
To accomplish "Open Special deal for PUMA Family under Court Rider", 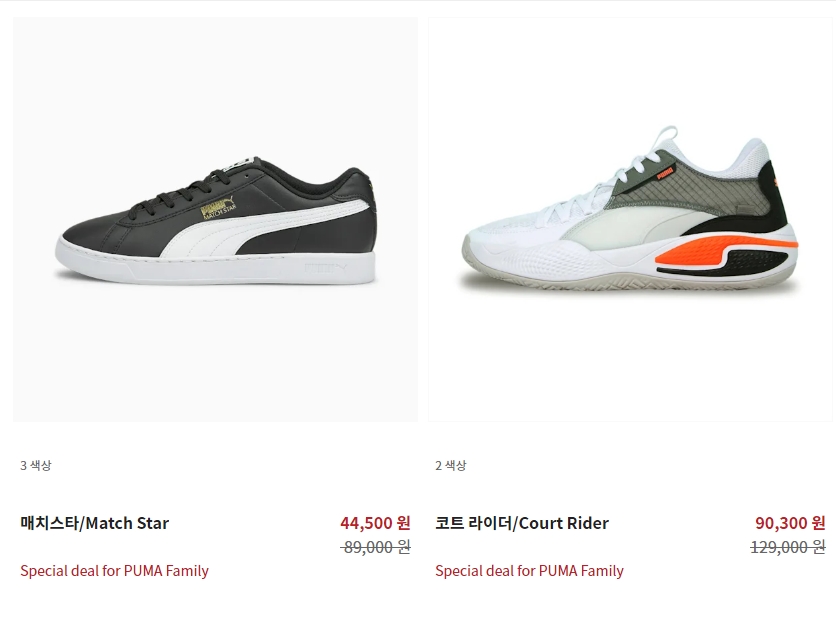I will (529, 571).
